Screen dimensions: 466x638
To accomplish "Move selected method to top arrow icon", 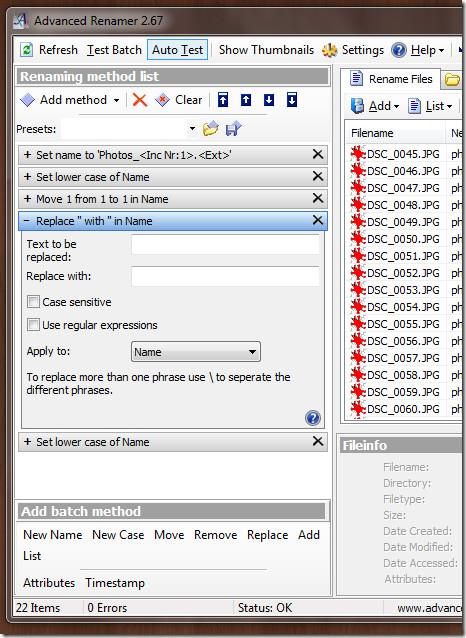I will (x=223, y=100).
